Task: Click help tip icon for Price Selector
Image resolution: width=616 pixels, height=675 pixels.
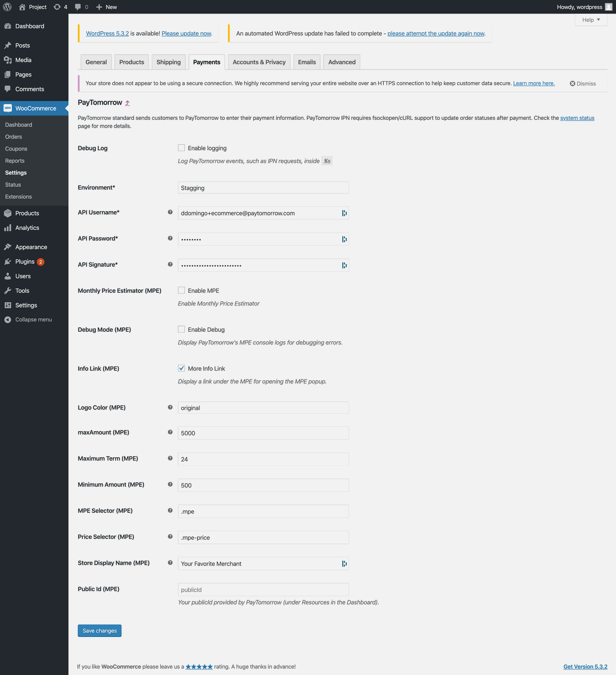Action: pyautogui.click(x=170, y=537)
